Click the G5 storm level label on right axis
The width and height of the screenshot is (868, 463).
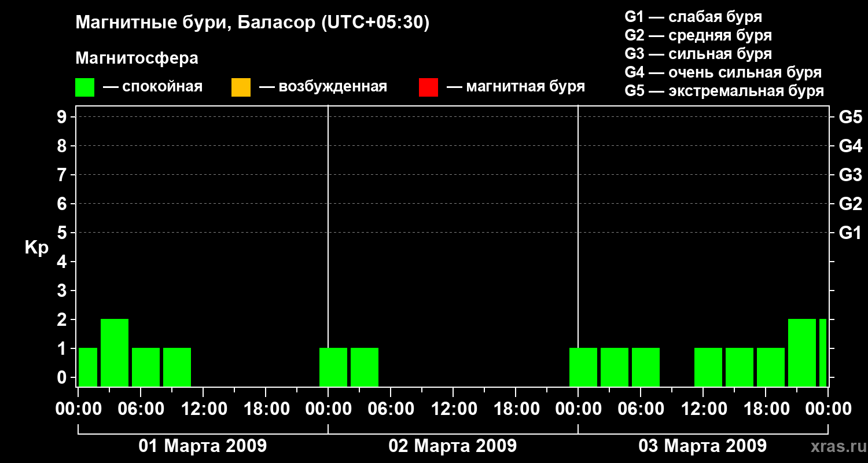click(x=850, y=117)
